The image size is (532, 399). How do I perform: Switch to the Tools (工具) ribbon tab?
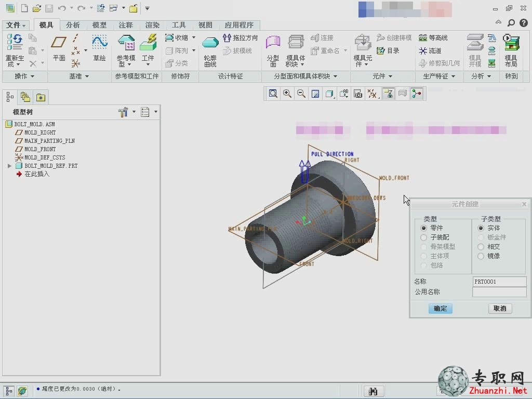click(x=179, y=25)
